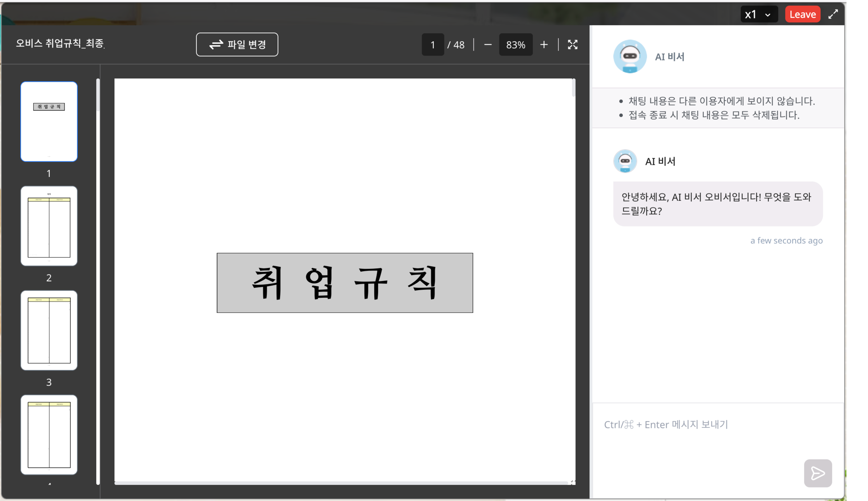The image size is (868, 501).
Task: Click the zoom in plus icon
Action: [544, 44]
